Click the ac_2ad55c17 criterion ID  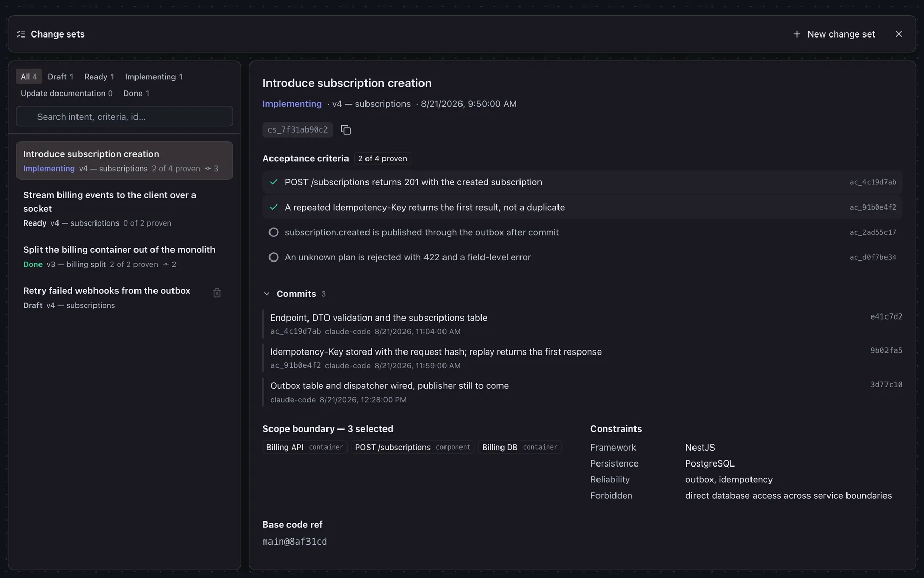873,232
